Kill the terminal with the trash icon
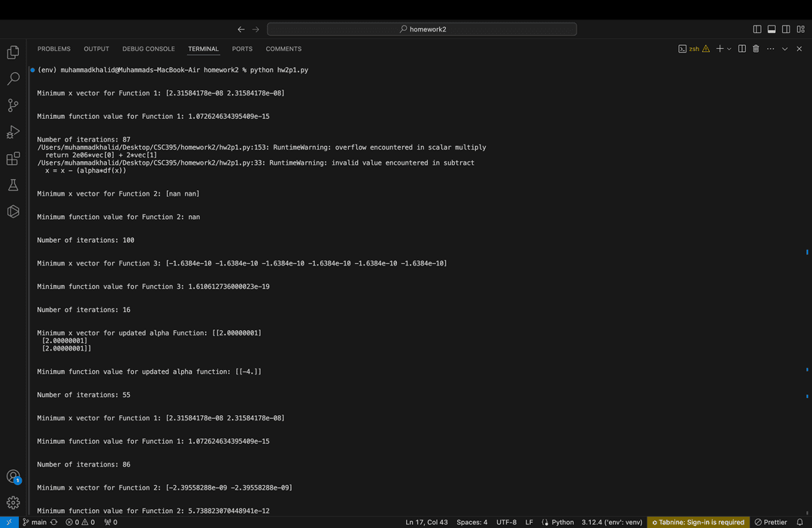Image resolution: width=812 pixels, height=528 pixels. [x=756, y=48]
